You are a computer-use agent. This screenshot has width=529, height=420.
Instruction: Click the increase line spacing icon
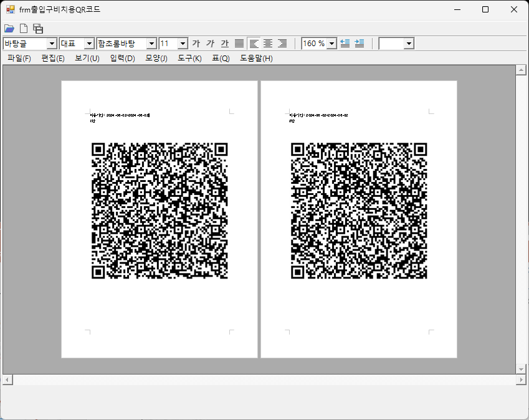359,43
